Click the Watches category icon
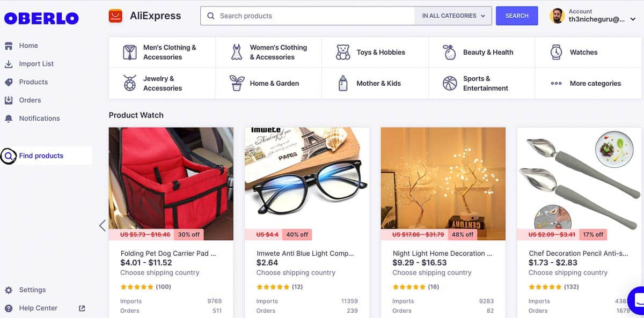Viewport: 644px width, 318px height. 556,52
